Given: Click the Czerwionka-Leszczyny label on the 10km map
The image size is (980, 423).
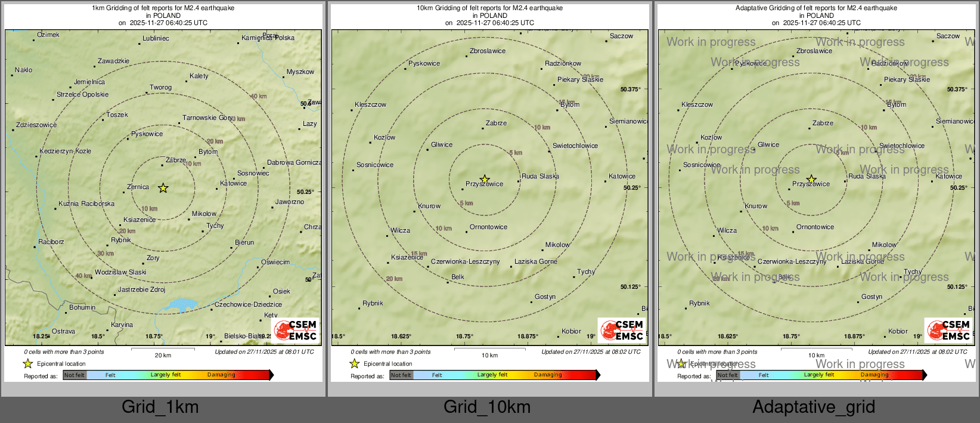Looking at the screenshot, I should pyautogui.click(x=466, y=261).
